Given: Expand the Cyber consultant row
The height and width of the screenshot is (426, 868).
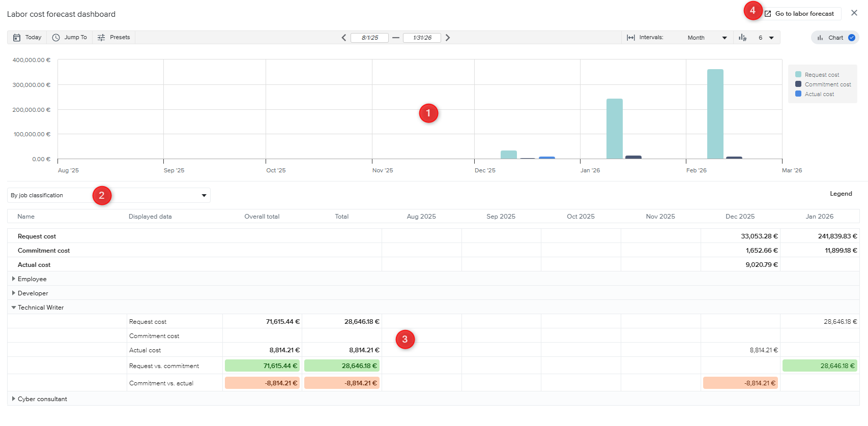Looking at the screenshot, I should click(x=14, y=399).
